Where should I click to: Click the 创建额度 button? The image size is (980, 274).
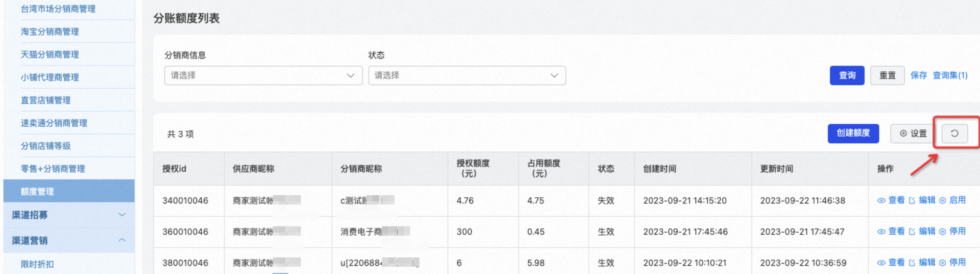coord(853,133)
